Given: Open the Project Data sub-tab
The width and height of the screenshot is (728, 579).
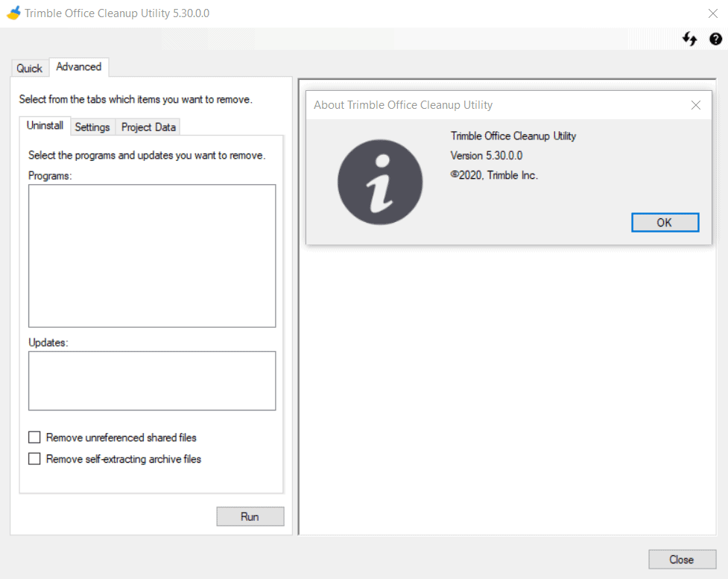Looking at the screenshot, I should [148, 127].
